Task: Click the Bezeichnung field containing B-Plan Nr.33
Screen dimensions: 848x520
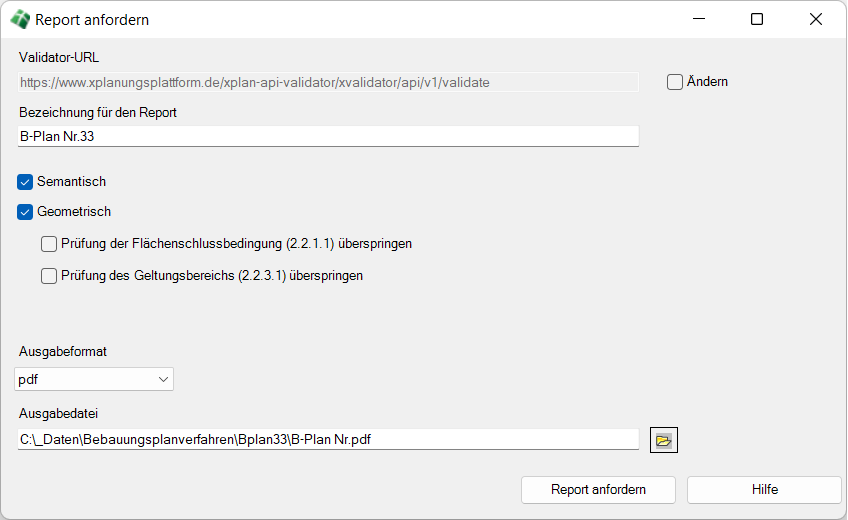Action: 328,137
